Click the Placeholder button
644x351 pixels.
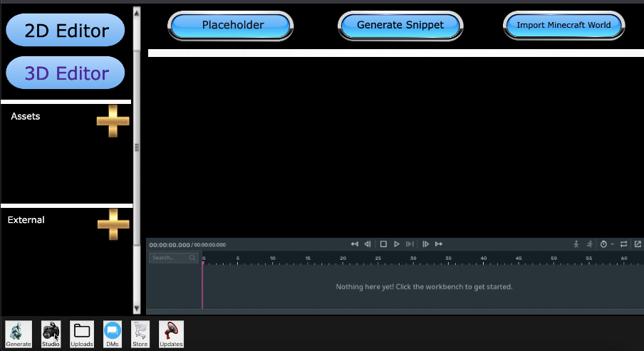[230, 26]
